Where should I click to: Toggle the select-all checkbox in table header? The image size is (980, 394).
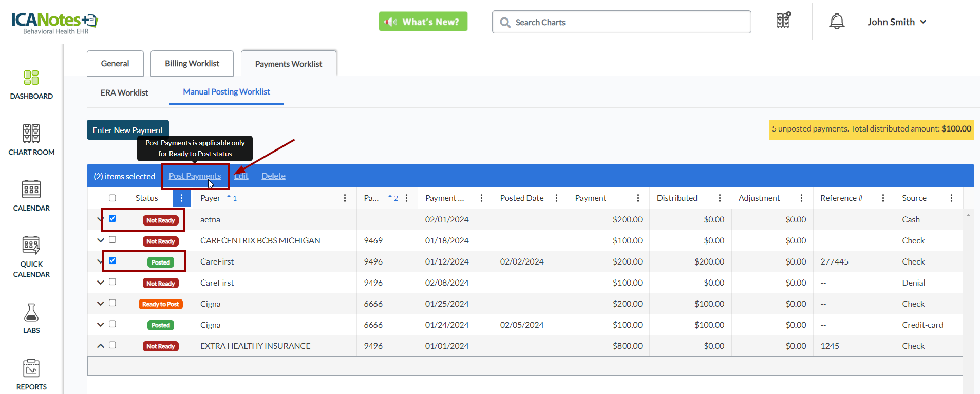coord(112,198)
